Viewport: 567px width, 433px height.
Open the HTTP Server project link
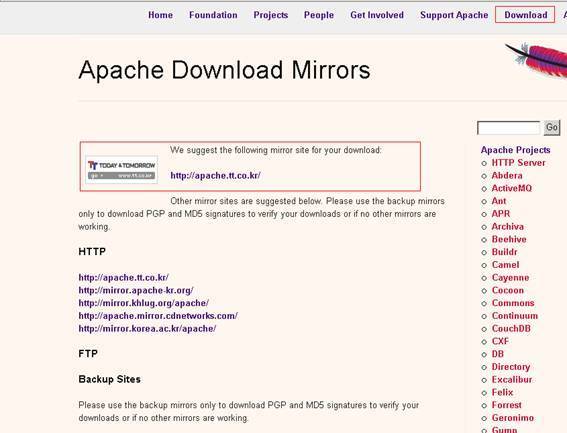[x=518, y=163]
